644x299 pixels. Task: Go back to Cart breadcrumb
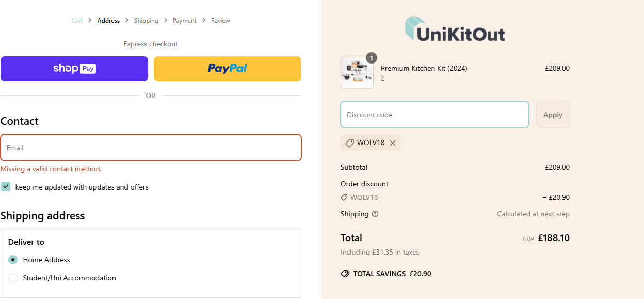[77, 21]
